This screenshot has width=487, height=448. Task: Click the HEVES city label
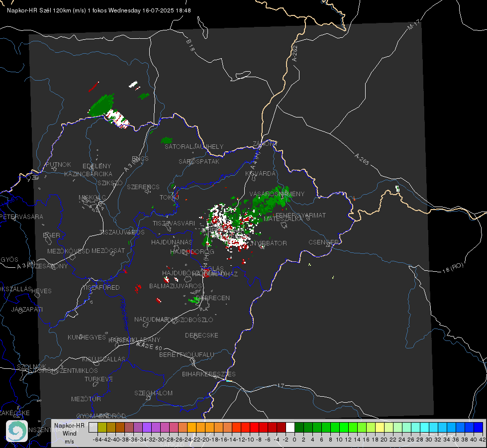[41, 291]
